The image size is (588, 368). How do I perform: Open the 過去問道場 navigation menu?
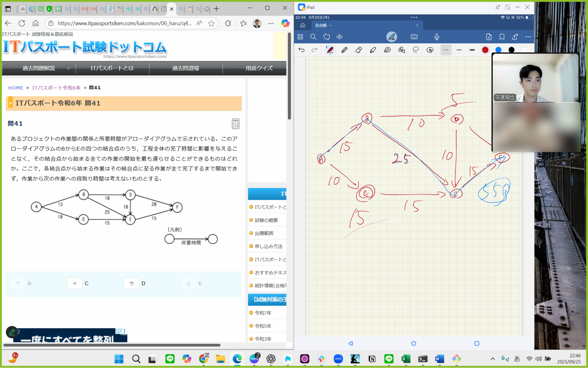click(x=185, y=68)
